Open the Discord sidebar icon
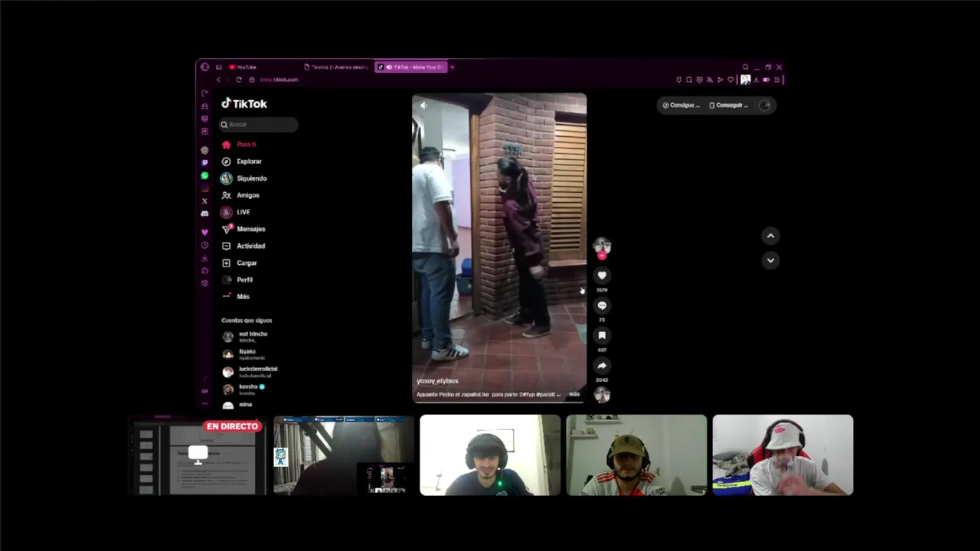The image size is (980, 551). pos(204,214)
